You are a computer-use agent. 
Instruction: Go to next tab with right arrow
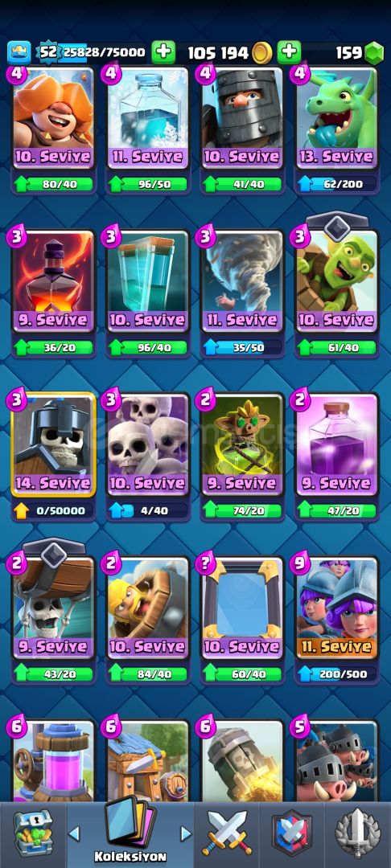[186, 833]
